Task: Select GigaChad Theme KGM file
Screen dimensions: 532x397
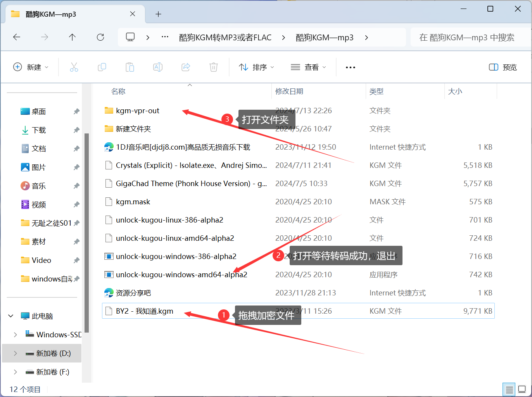Action: click(191, 183)
